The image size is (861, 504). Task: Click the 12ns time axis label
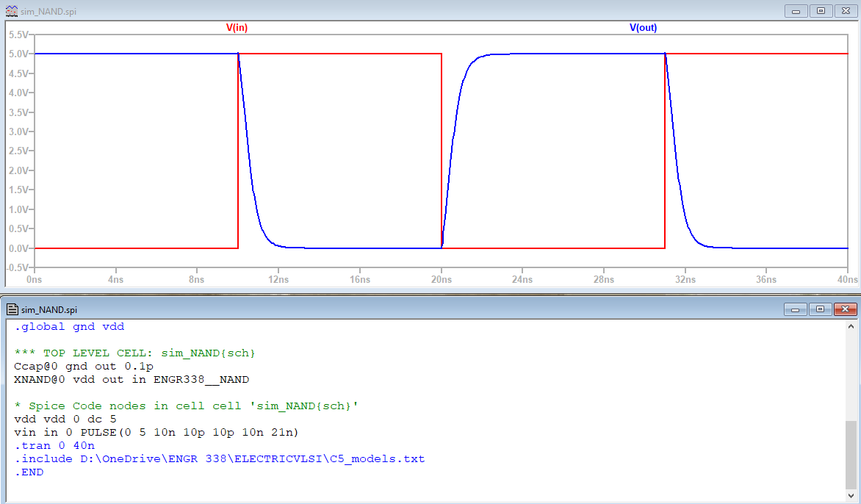(278, 279)
